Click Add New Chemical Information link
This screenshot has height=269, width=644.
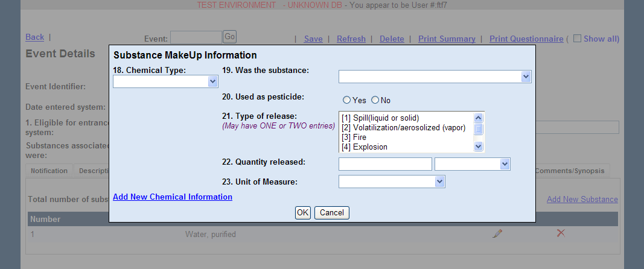(173, 197)
